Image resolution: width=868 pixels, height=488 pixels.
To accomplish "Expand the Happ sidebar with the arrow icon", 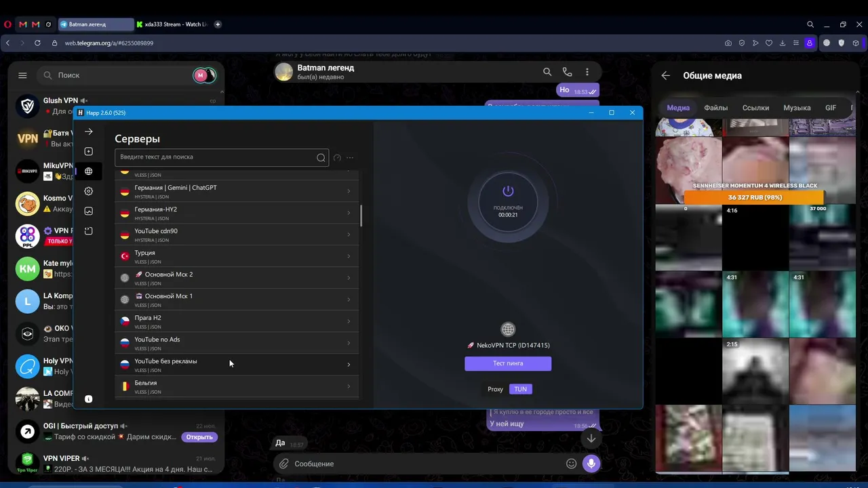I will [x=88, y=131].
